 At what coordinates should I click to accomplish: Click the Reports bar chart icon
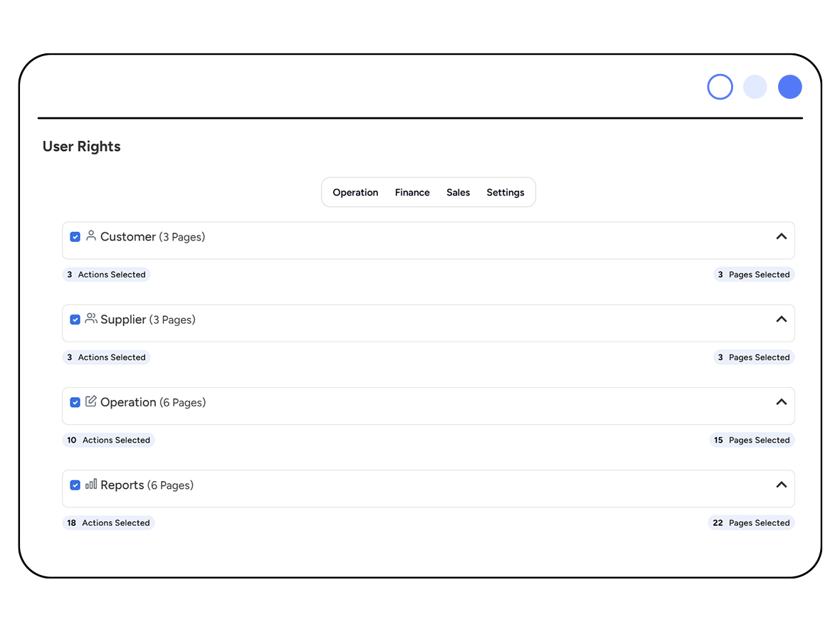point(91,484)
